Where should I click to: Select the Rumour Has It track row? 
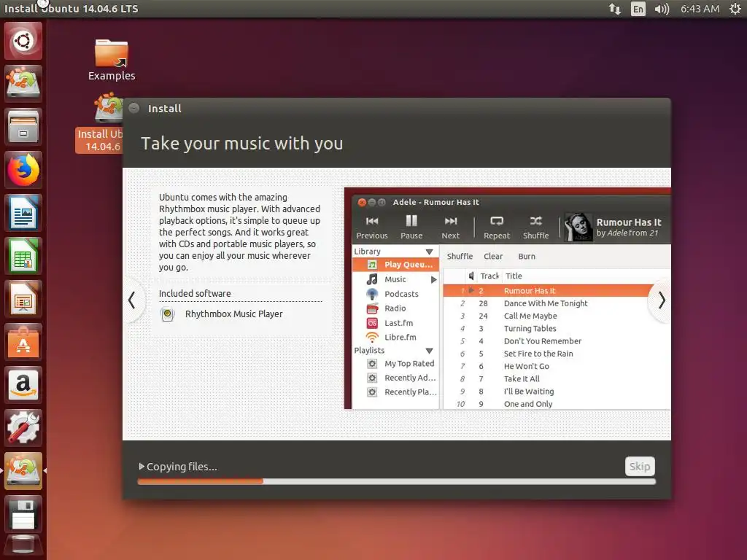[557, 290]
